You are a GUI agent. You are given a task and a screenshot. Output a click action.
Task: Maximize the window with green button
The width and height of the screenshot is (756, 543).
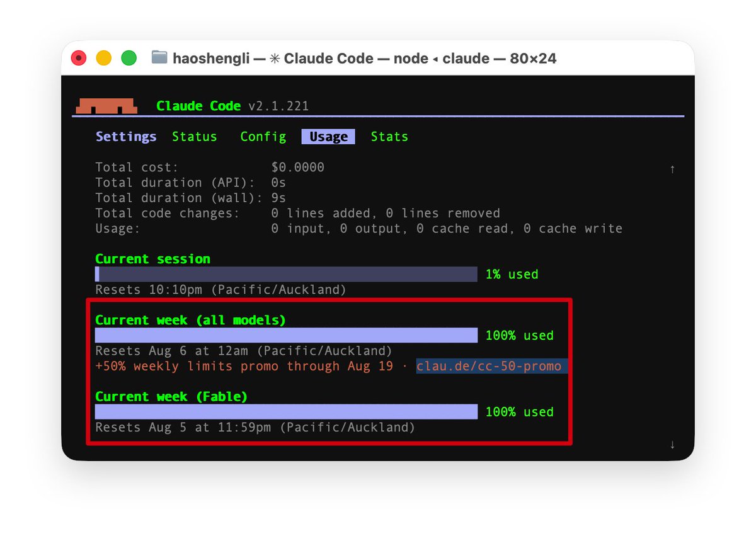click(129, 58)
